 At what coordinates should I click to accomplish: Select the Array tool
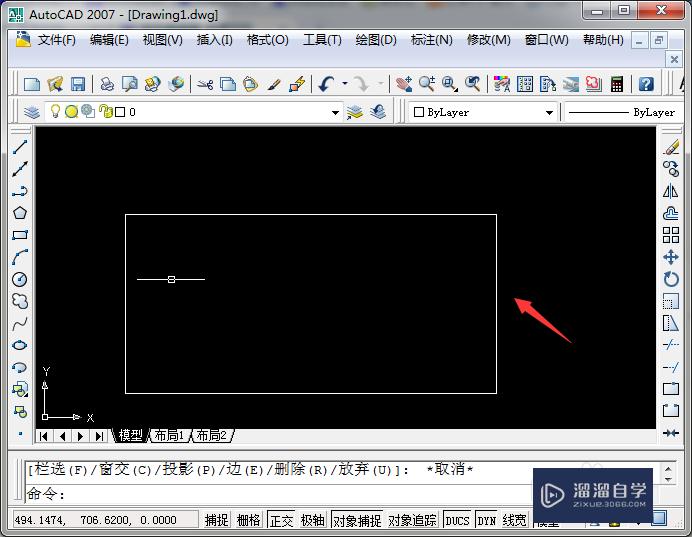[x=671, y=235]
